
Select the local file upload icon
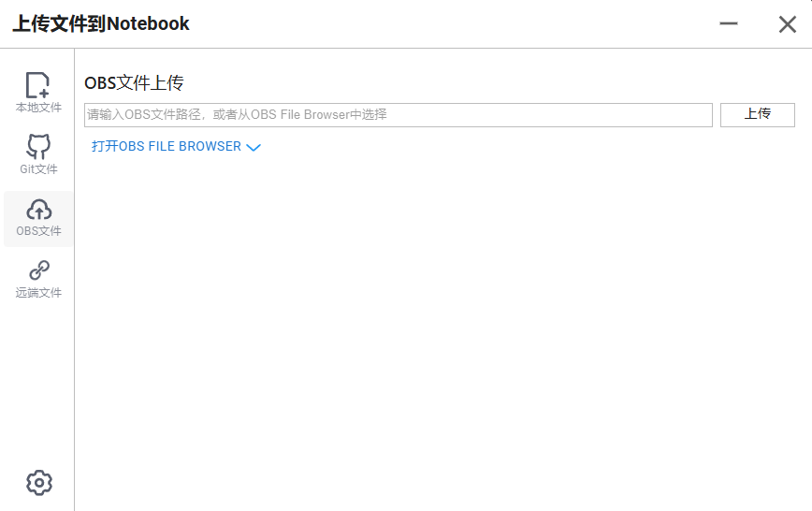pyautogui.click(x=37, y=85)
